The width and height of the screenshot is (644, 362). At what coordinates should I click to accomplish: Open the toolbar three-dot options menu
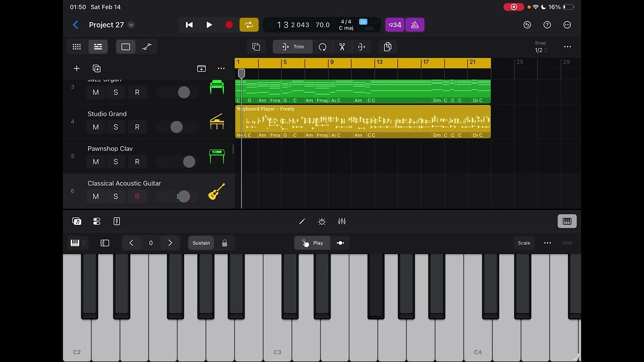568,47
